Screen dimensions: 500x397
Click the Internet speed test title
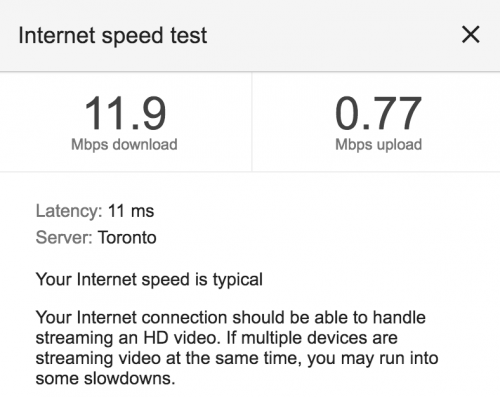click(113, 35)
